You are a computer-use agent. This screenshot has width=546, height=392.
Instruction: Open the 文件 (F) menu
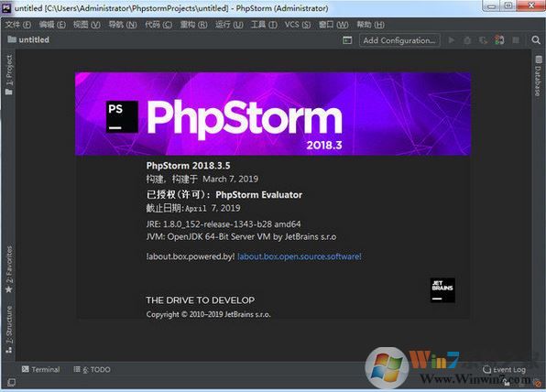pyautogui.click(x=17, y=25)
